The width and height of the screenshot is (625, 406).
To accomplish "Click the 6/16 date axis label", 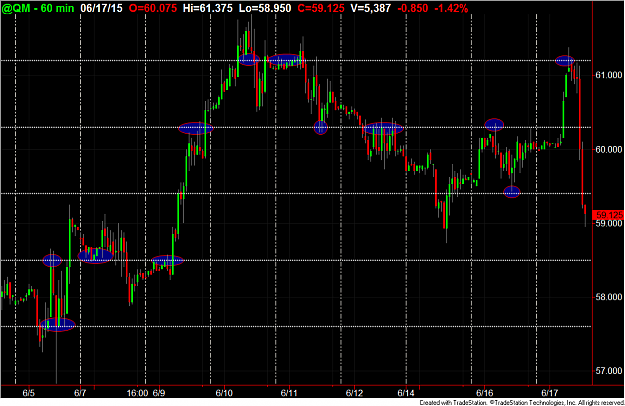I will click(x=484, y=393).
